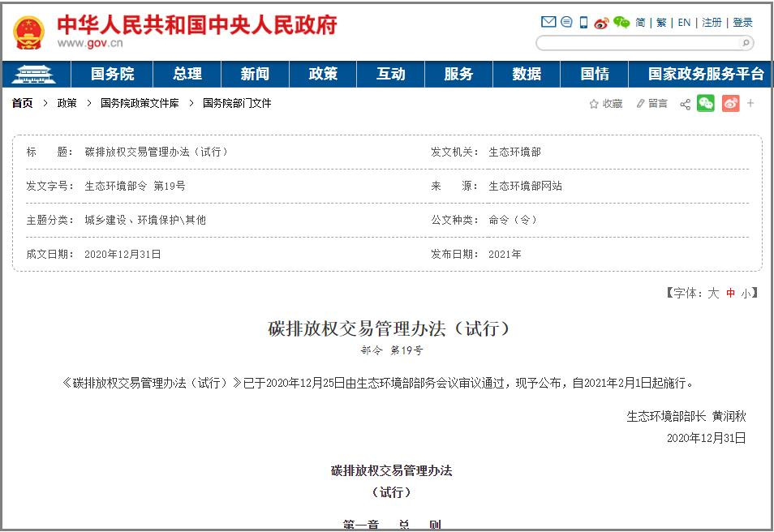
Task: Open the 国情 menu
Action: pyautogui.click(x=595, y=74)
